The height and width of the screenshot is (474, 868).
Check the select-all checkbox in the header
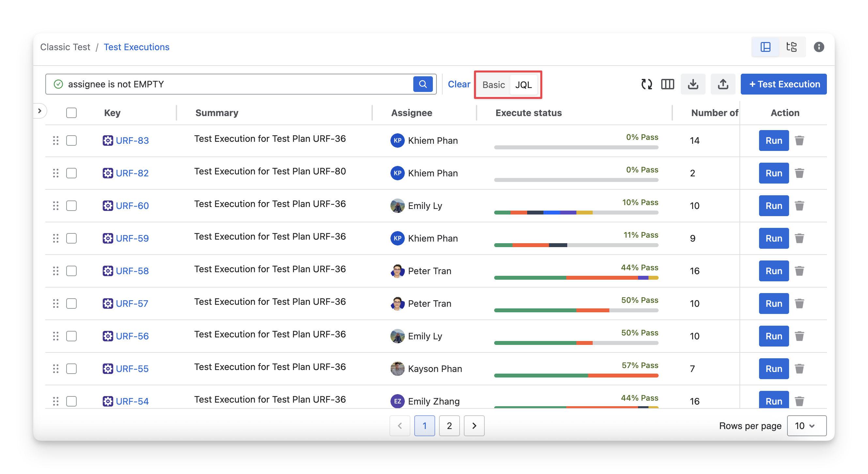coord(71,113)
